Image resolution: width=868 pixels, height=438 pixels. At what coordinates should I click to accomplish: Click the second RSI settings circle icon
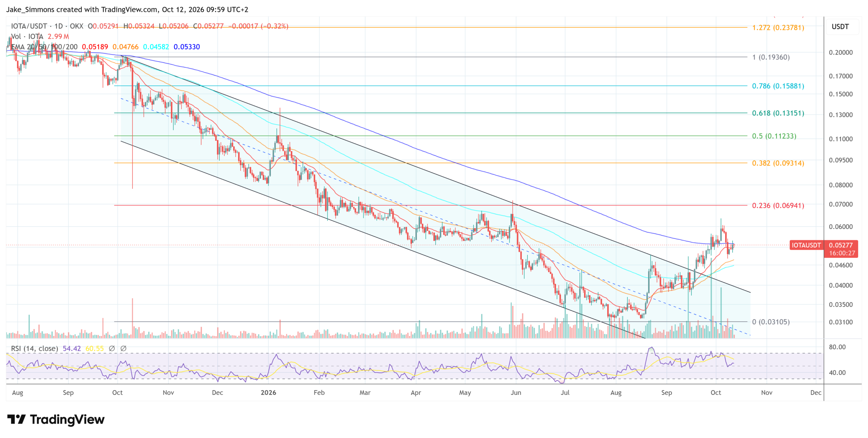[x=123, y=348]
